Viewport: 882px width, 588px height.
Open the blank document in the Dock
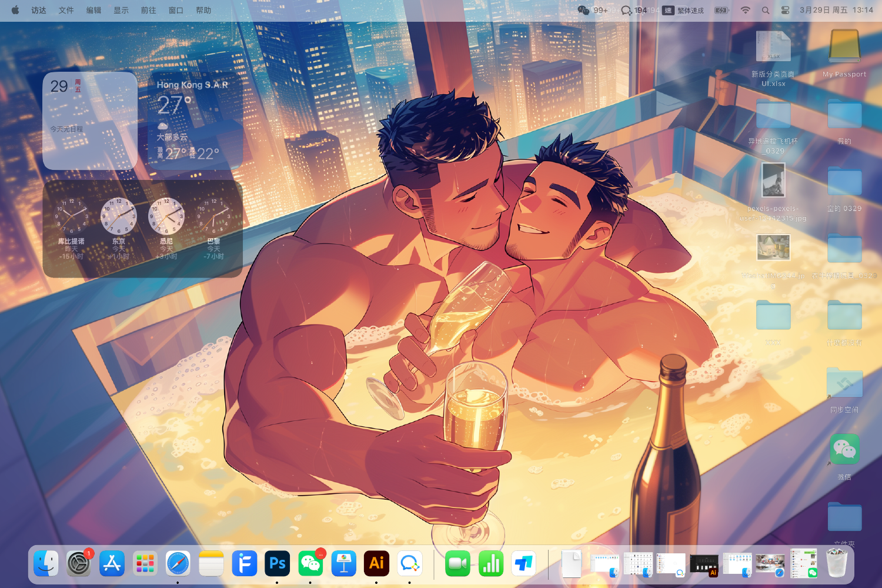click(x=572, y=563)
